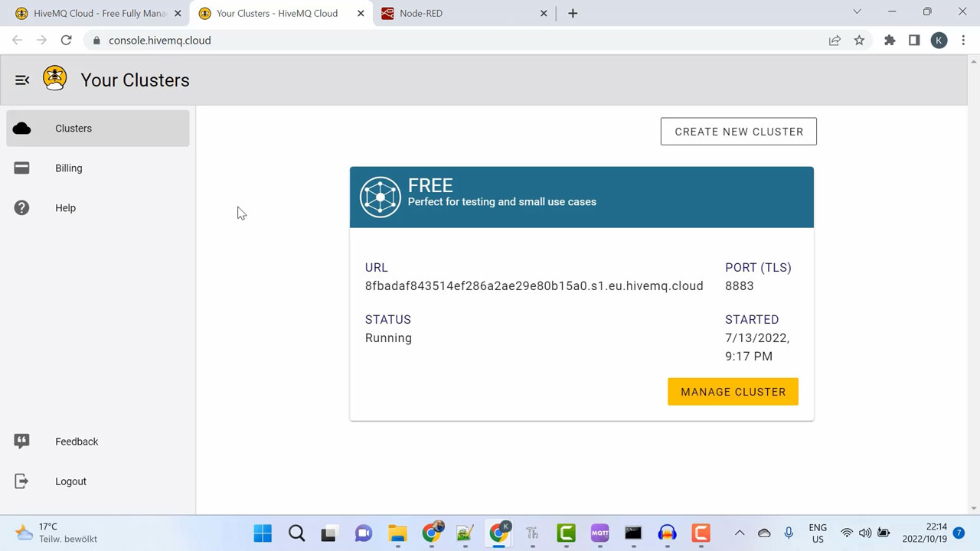
Task: Click the Feedback speech bubble icon
Action: pos(22,441)
